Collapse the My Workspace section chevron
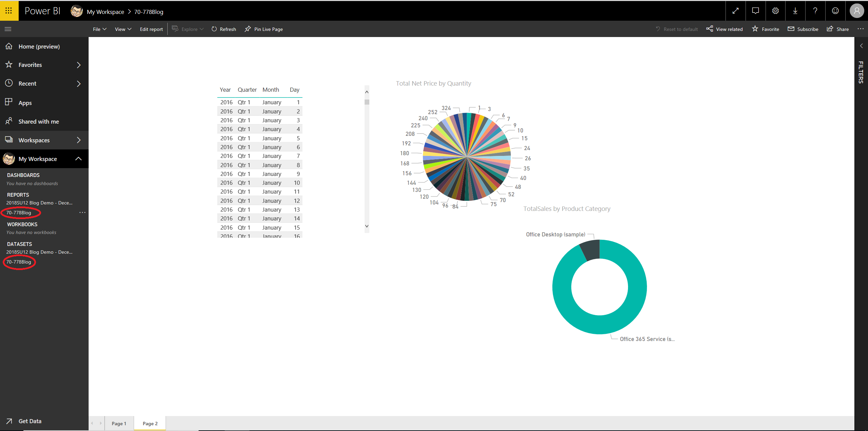 (78, 159)
